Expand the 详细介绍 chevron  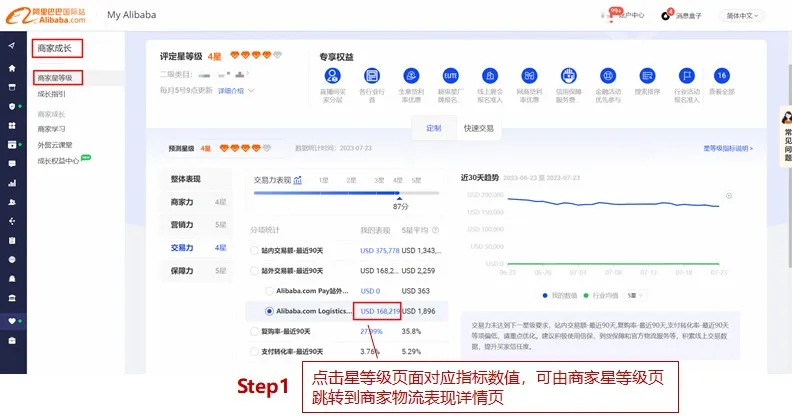[251, 90]
